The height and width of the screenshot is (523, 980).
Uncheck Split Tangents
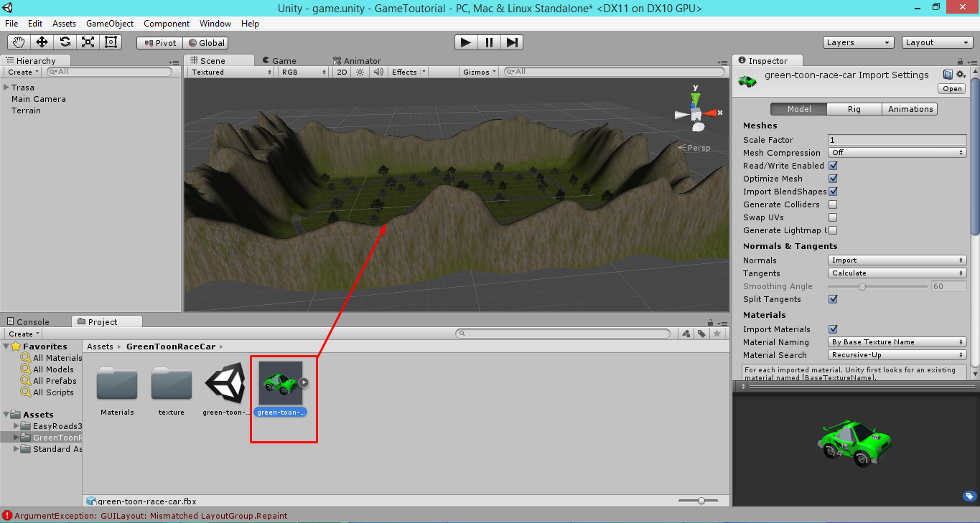833,299
